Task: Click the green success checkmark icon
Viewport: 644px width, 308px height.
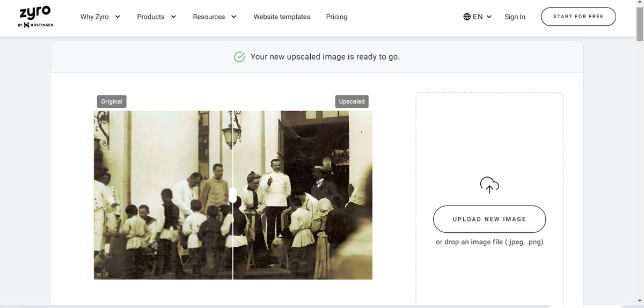Action: tap(240, 57)
